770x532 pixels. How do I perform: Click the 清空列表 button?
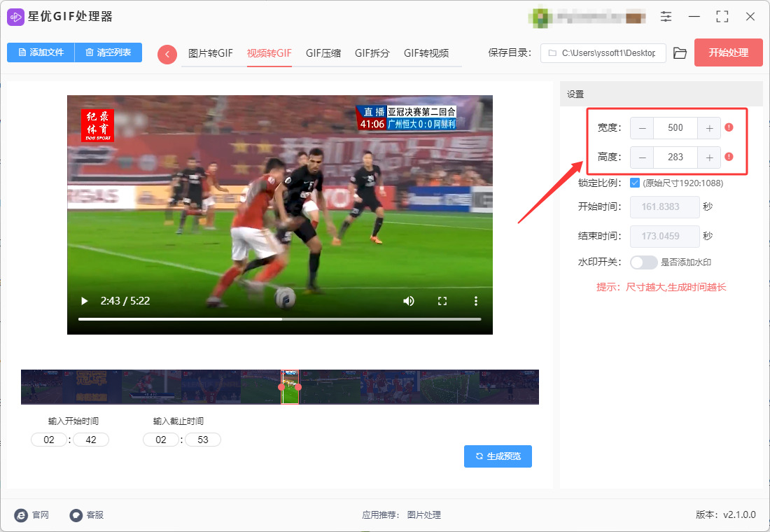108,52
